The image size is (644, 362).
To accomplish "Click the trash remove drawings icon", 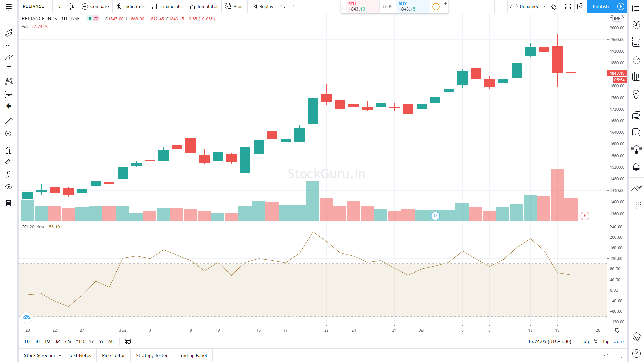I will 9,203.
